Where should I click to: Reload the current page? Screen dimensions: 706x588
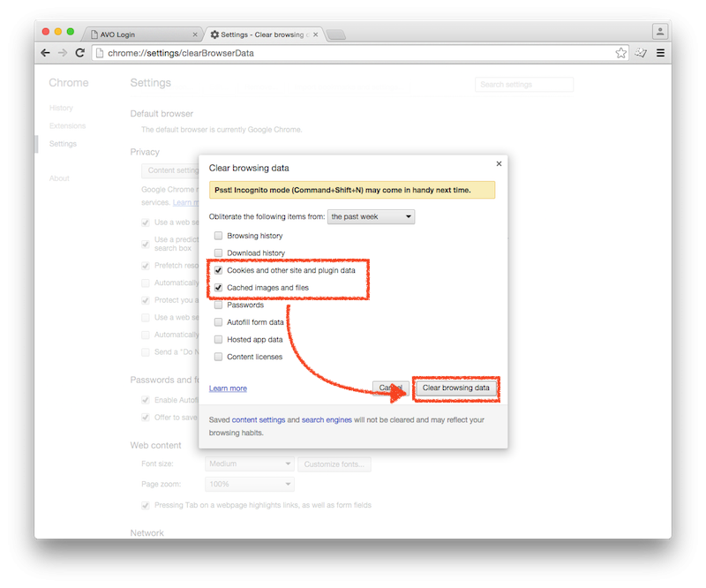tap(79, 52)
